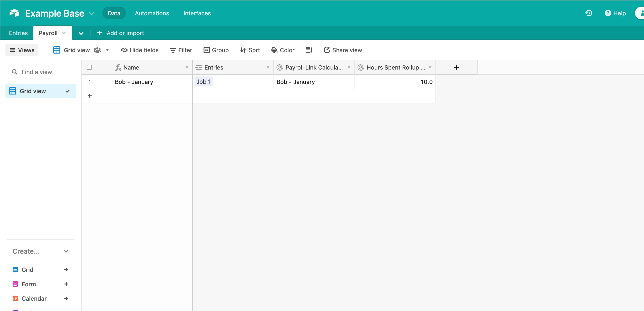
Task: Switch to the Entries table tab
Action: point(18,33)
